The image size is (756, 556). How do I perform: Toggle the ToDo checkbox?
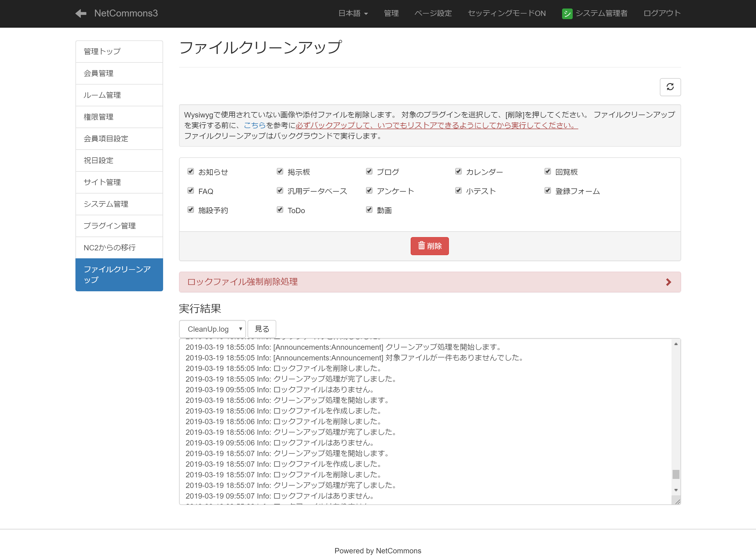(280, 210)
